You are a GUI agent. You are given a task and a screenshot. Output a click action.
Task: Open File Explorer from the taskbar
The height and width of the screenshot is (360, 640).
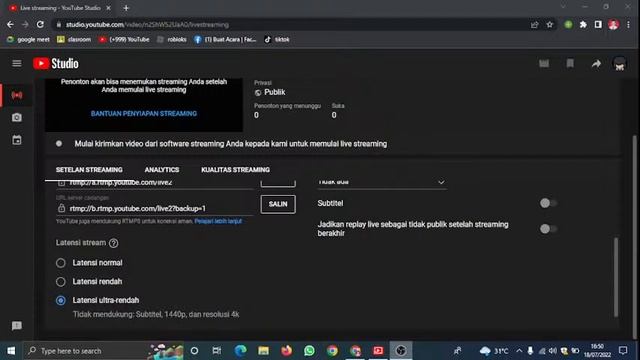click(x=264, y=351)
